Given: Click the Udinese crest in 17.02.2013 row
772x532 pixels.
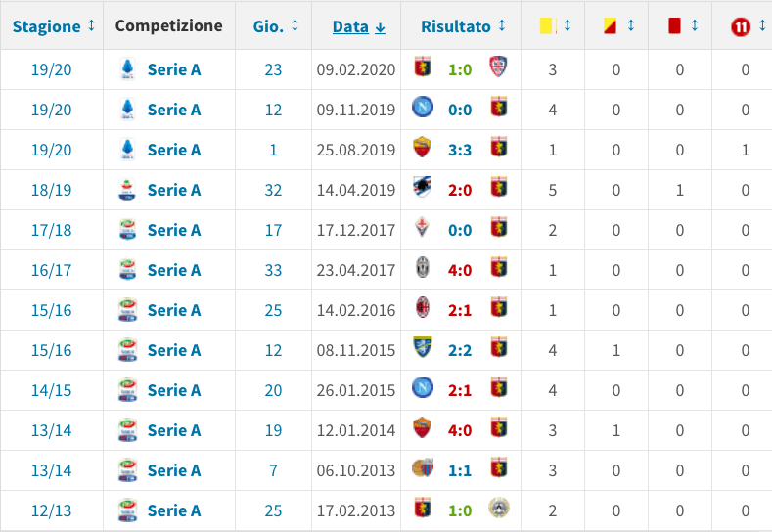Looking at the screenshot, I should click(x=500, y=510).
